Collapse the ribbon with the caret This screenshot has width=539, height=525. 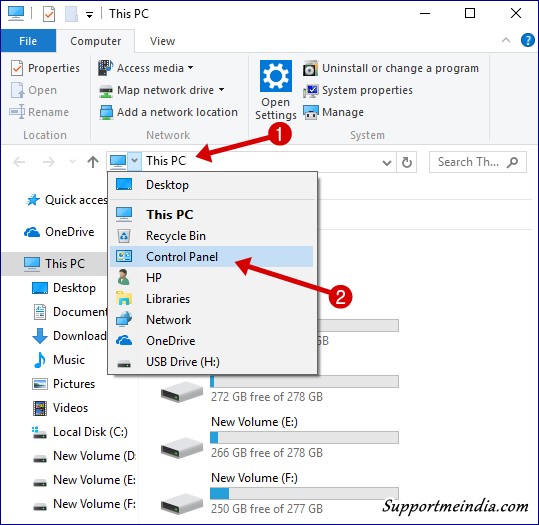click(x=506, y=40)
